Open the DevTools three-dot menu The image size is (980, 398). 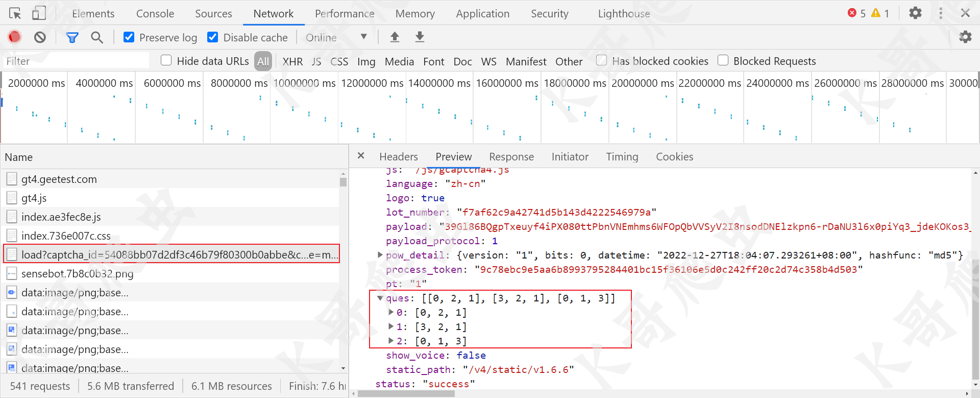click(941, 13)
